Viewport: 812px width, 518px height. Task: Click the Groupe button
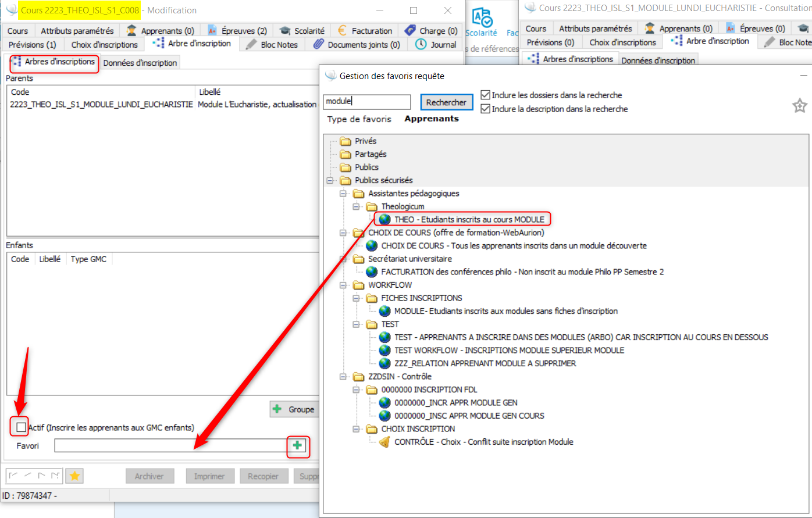click(294, 409)
